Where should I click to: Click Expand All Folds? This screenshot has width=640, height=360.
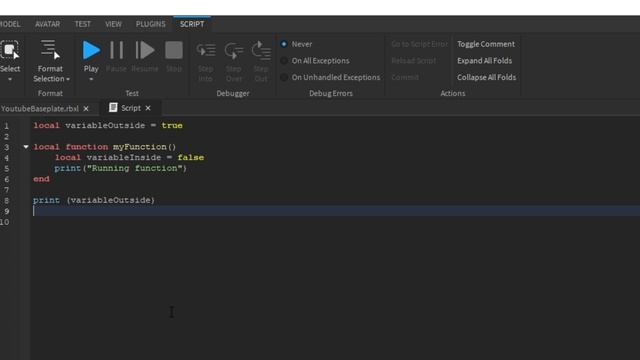[x=484, y=61]
